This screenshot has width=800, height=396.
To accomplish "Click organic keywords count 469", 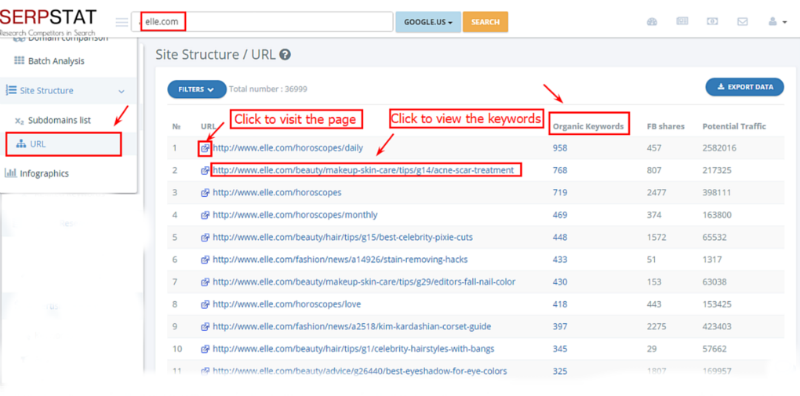I will [560, 215].
